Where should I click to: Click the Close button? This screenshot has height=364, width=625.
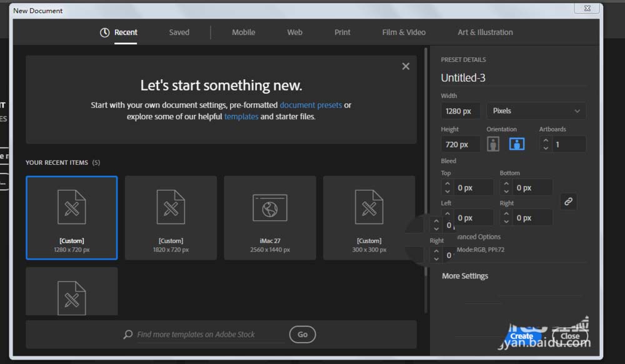pyautogui.click(x=570, y=336)
